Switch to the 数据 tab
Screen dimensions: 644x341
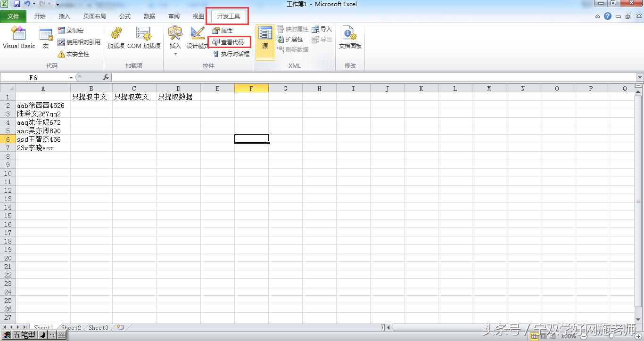pos(149,16)
